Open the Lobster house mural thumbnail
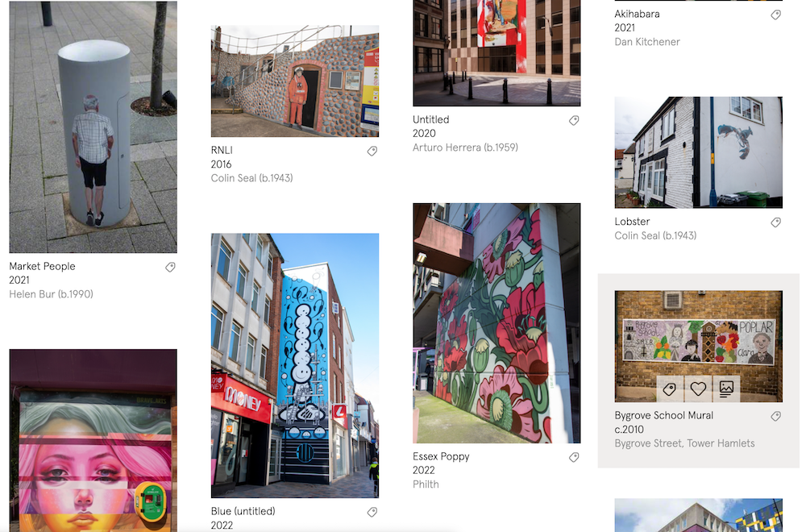 pos(699,152)
